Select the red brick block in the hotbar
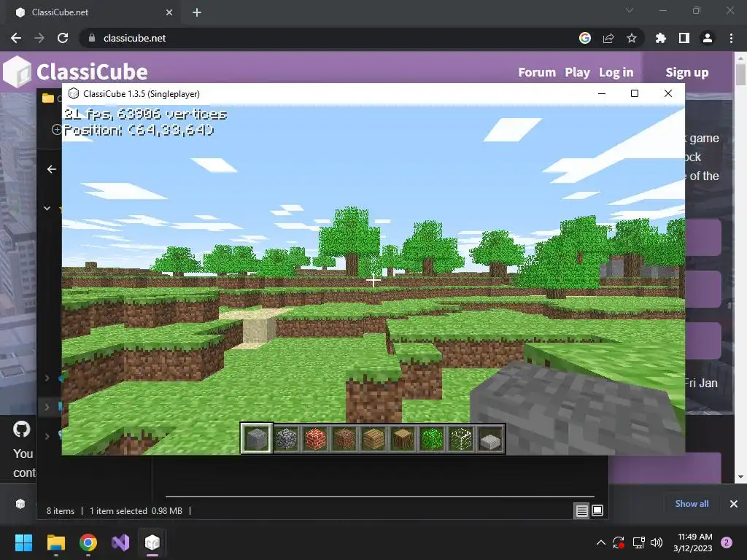 pos(315,438)
